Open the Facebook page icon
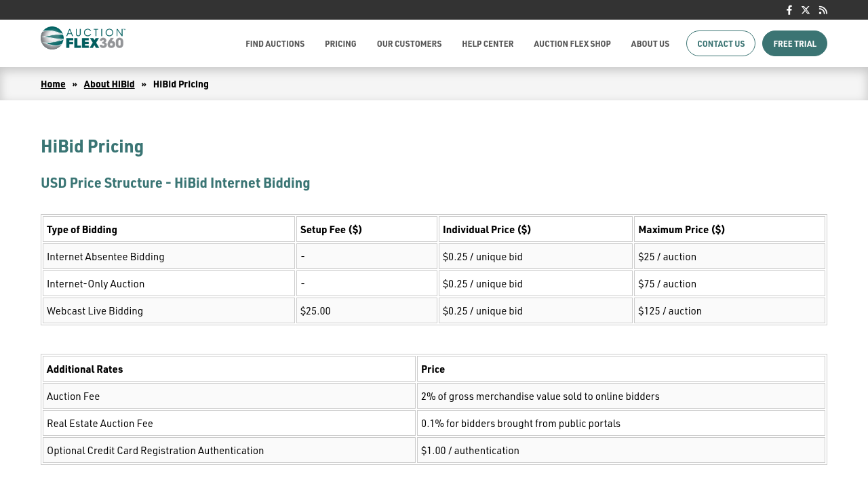 789,10
